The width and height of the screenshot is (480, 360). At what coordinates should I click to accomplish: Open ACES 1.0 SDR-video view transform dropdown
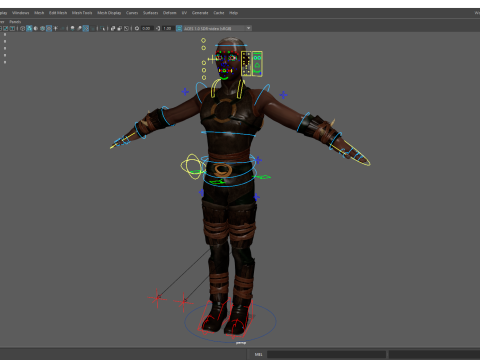[x=217, y=28]
